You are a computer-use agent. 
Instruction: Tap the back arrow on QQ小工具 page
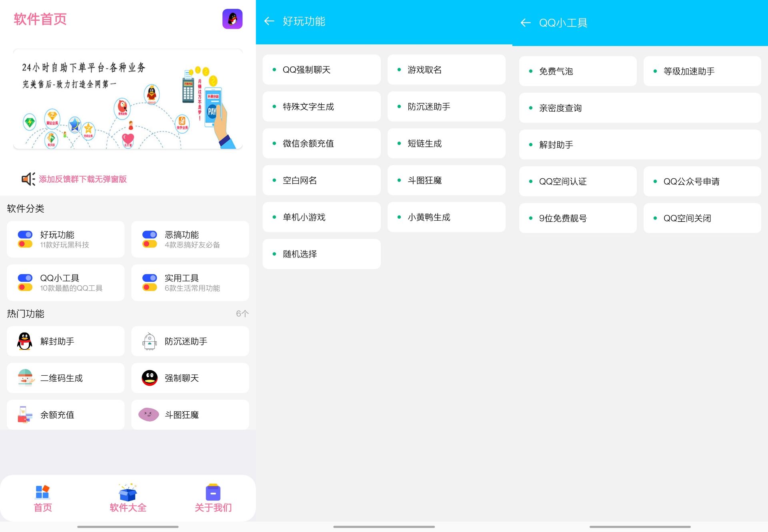(x=525, y=23)
